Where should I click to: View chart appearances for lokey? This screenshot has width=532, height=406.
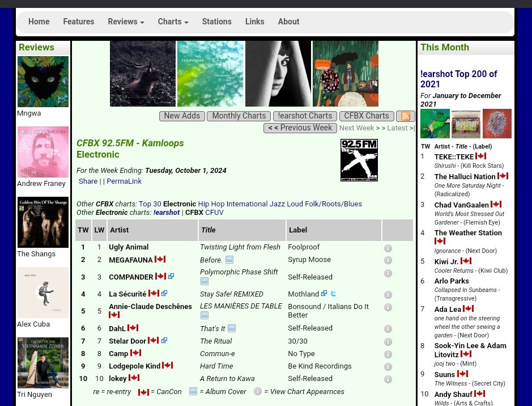388,379
